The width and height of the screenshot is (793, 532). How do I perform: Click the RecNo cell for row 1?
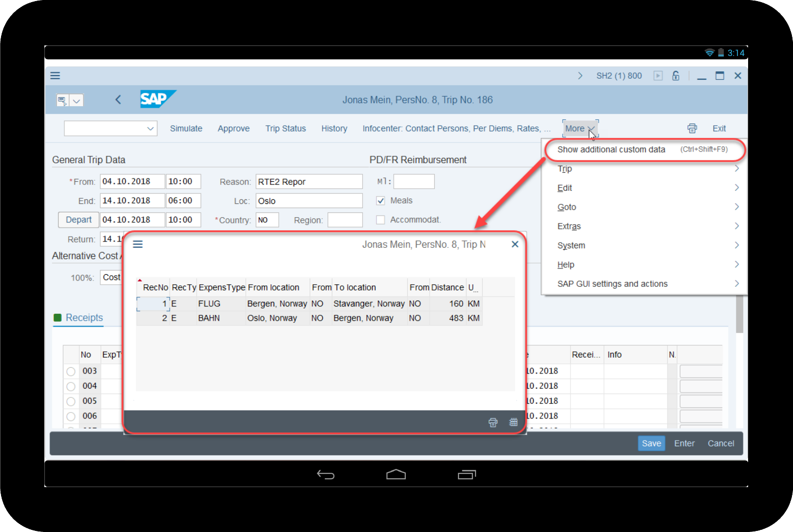[x=154, y=304]
